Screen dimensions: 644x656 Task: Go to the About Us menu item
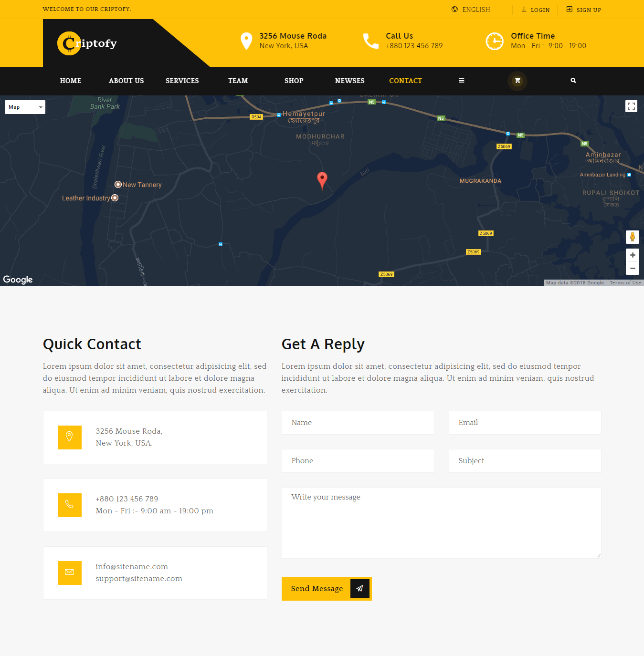tap(126, 81)
